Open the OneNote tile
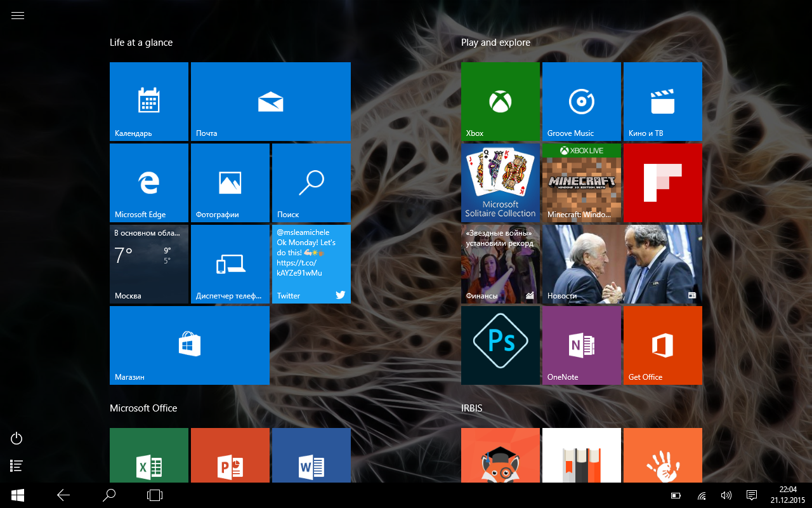Image resolution: width=812 pixels, height=508 pixels. [x=582, y=345]
